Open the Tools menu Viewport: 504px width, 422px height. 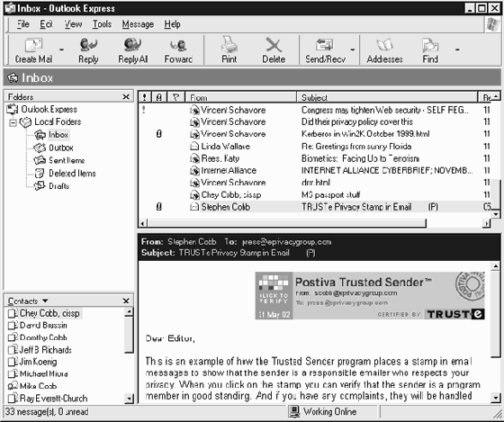click(x=102, y=24)
